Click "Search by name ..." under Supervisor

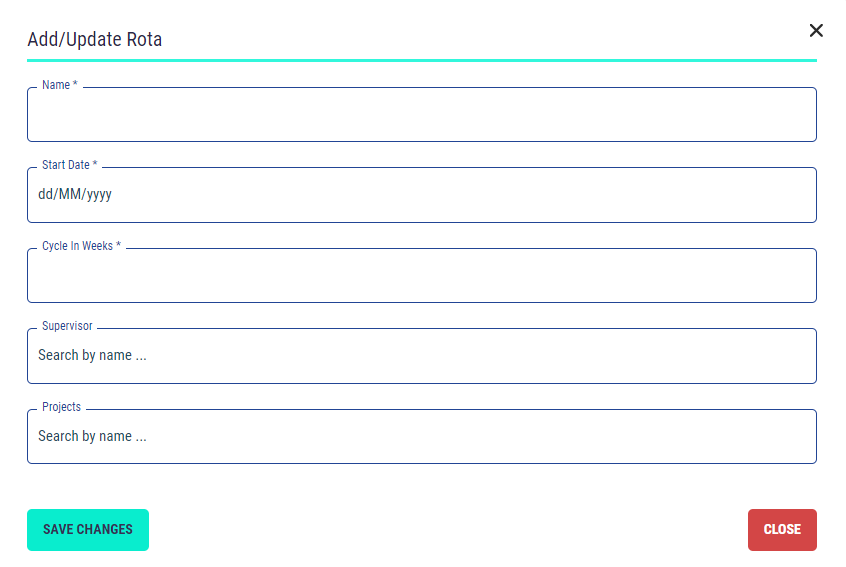(x=92, y=356)
